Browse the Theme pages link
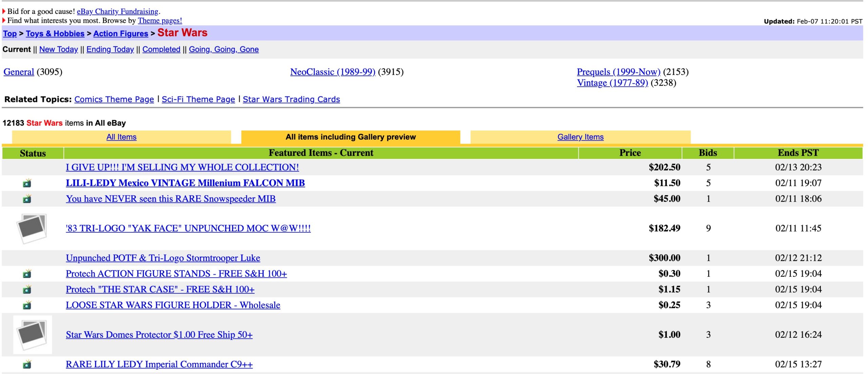The height and width of the screenshot is (374, 868). tap(160, 21)
